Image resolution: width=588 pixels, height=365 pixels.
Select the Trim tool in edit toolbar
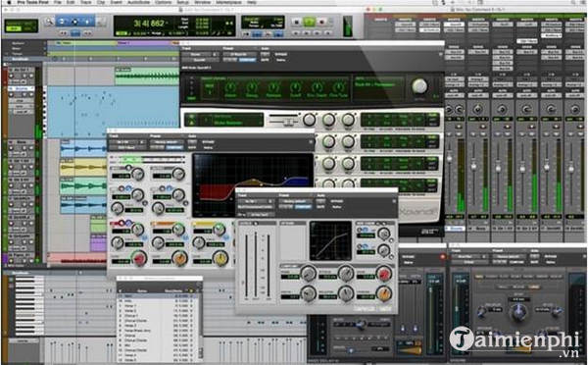62,22
